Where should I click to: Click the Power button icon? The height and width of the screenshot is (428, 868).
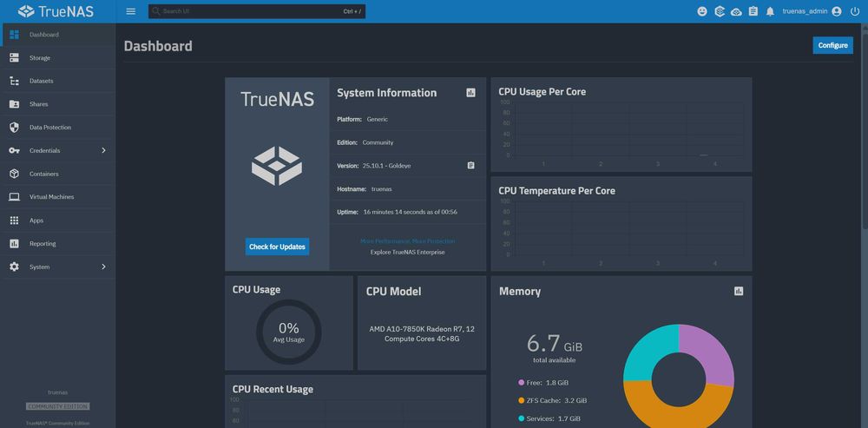[855, 11]
